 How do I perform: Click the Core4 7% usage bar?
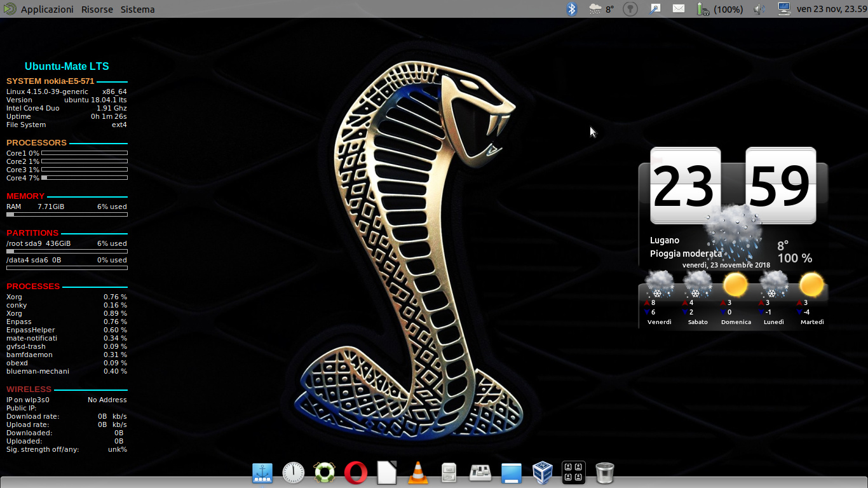[x=85, y=178]
